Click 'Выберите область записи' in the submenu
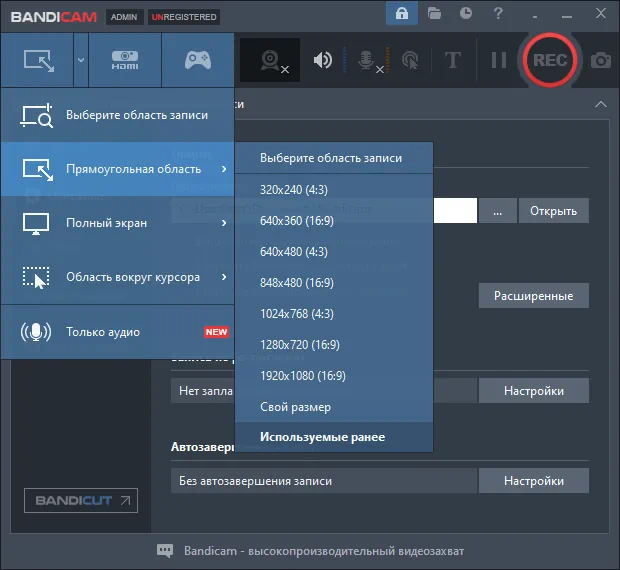The width and height of the screenshot is (620, 570). click(x=334, y=158)
